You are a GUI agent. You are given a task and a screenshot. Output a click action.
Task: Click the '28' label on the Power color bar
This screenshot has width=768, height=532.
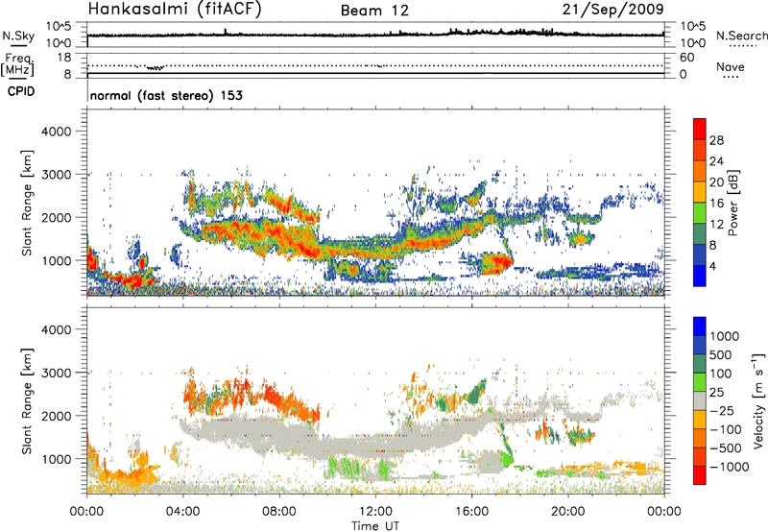(x=716, y=140)
